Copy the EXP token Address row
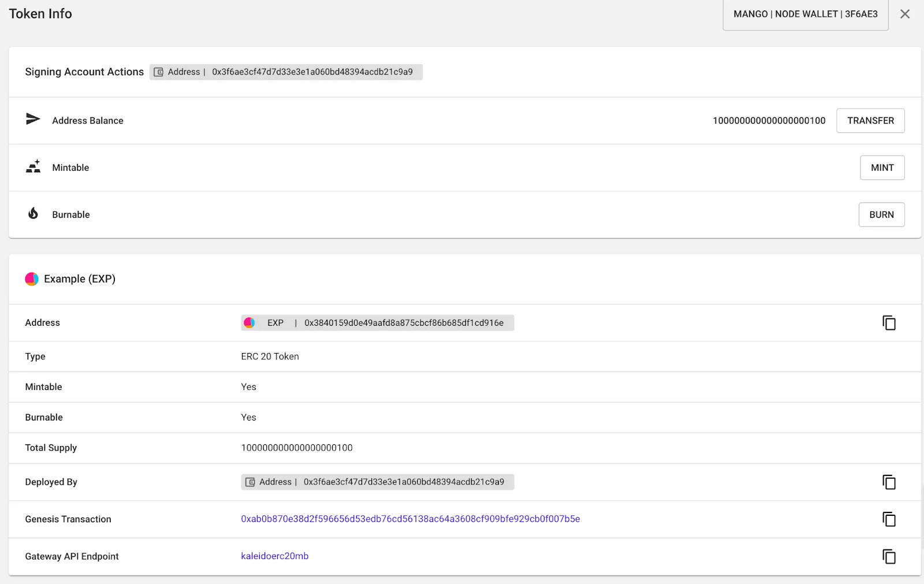 coord(889,323)
